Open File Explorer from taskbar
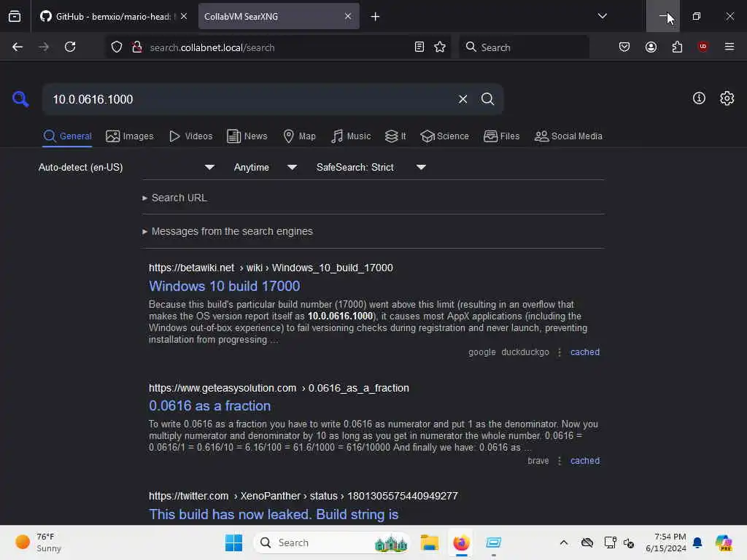This screenshot has width=747, height=560. click(429, 542)
